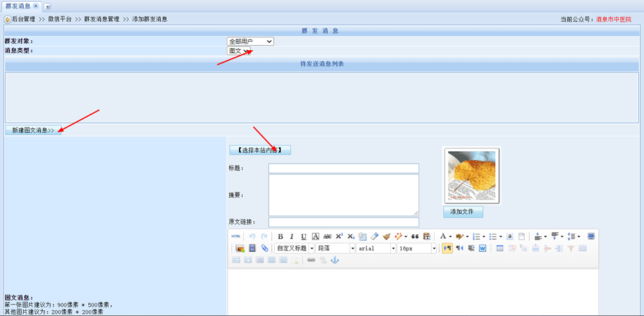This screenshot has height=316, width=644.
Task: Click the 添加文件 button
Action: click(x=462, y=212)
